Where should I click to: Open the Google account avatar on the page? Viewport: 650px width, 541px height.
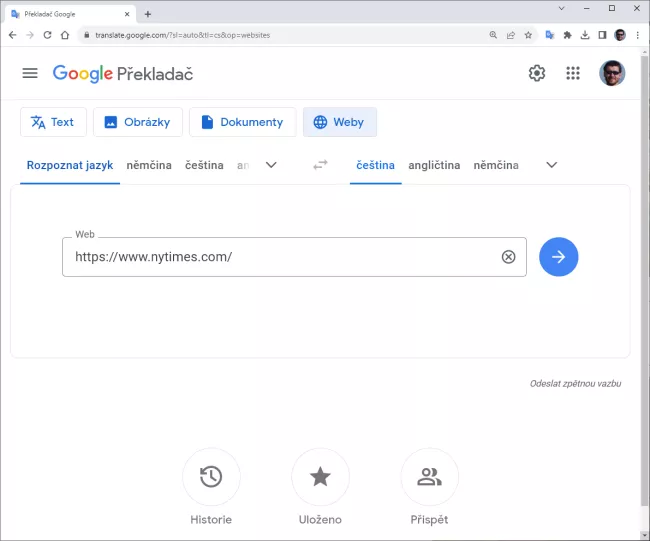612,73
